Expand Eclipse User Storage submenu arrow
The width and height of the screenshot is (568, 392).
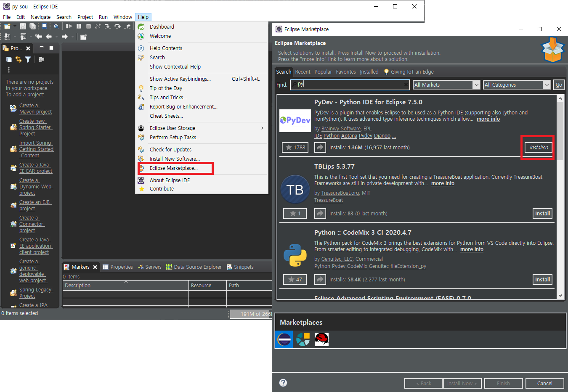pyautogui.click(x=262, y=128)
